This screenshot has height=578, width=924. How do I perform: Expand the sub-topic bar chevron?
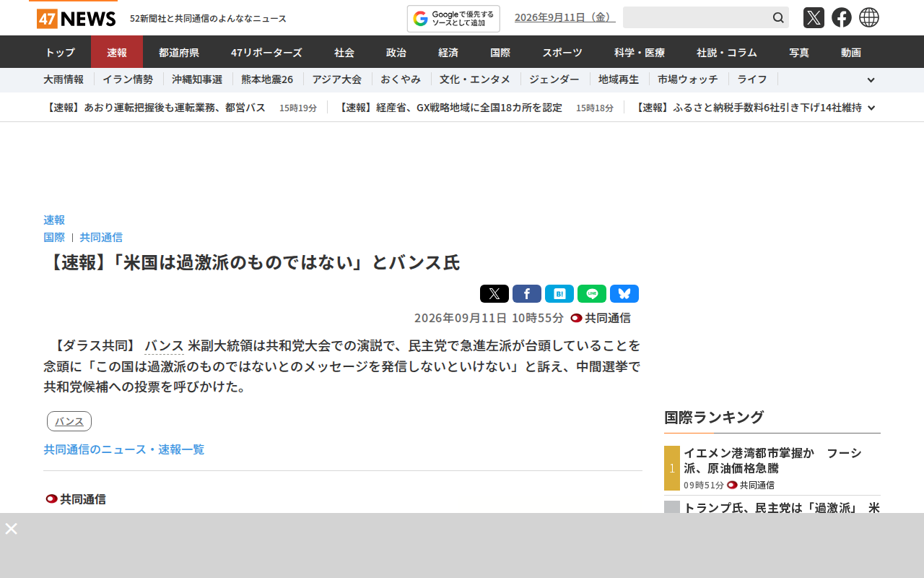coord(871,80)
